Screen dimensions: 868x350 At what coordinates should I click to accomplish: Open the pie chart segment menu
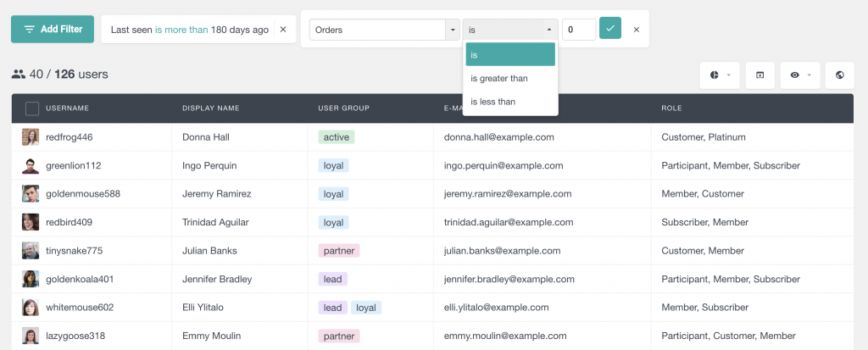(720, 75)
